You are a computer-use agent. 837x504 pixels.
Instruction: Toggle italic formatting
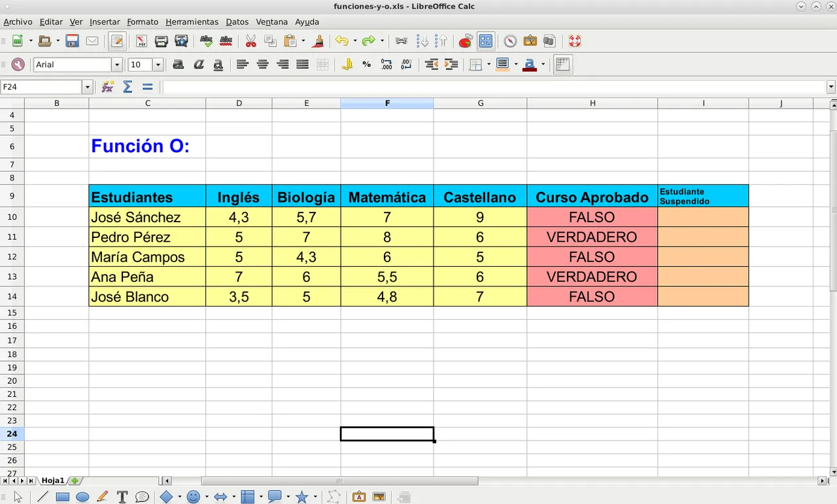(x=198, y=64)
